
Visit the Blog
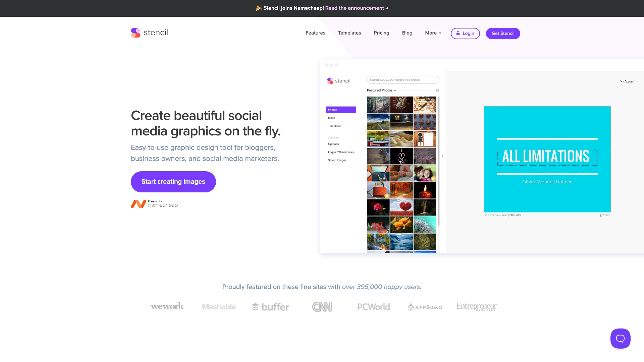(407, 33)
